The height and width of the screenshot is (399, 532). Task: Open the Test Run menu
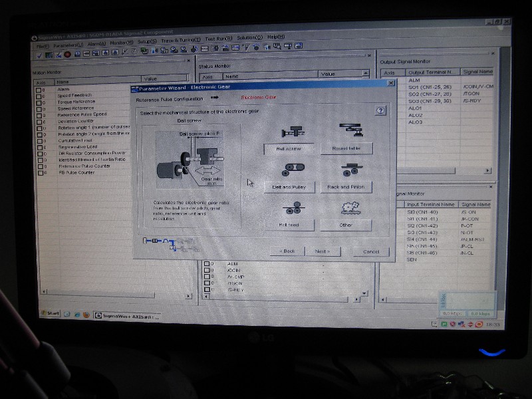point(218,39)
